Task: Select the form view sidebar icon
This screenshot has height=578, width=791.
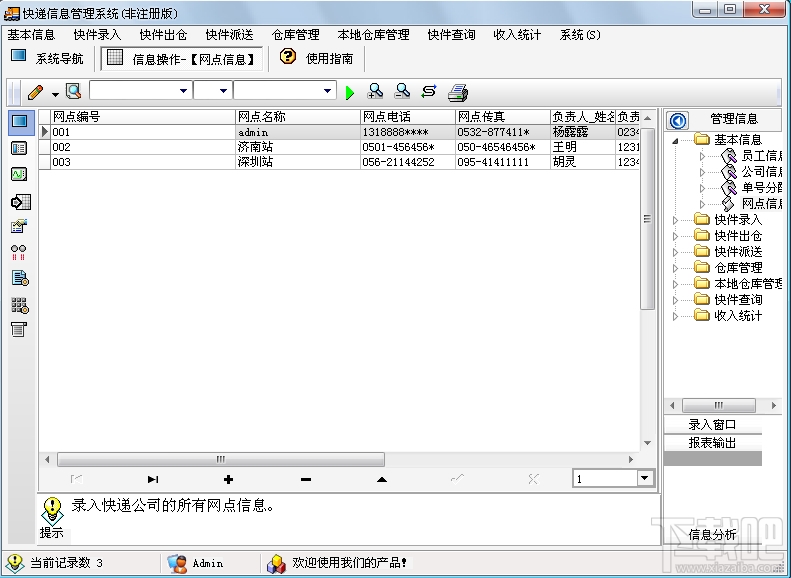Action: click(19, 148)
